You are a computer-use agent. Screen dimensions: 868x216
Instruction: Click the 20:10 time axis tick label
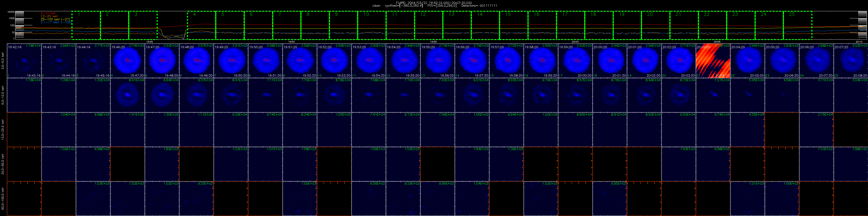[859, 41]
